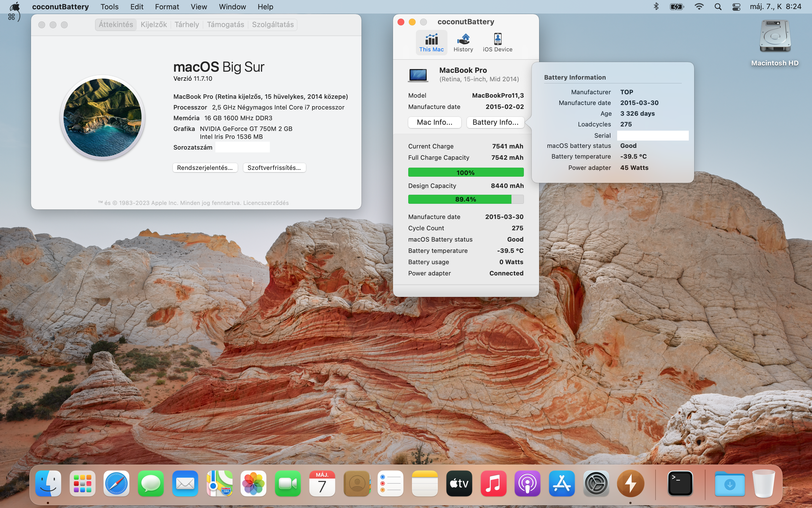Open FaceTime in the Dock
Viewport: 812px width, 508px height.
[x=288, y=483]
